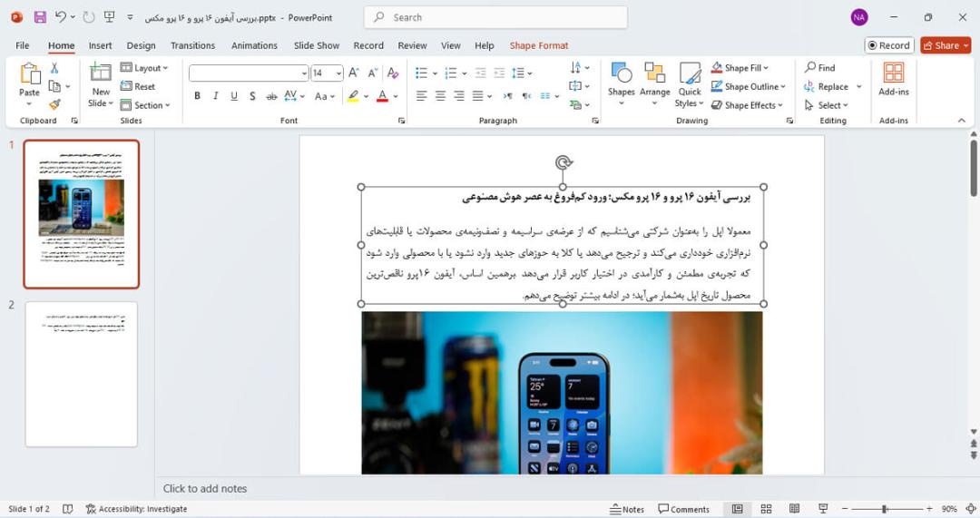Expand Shape Fill options
The height and width of the screenshot is (518, 980).
740,67
